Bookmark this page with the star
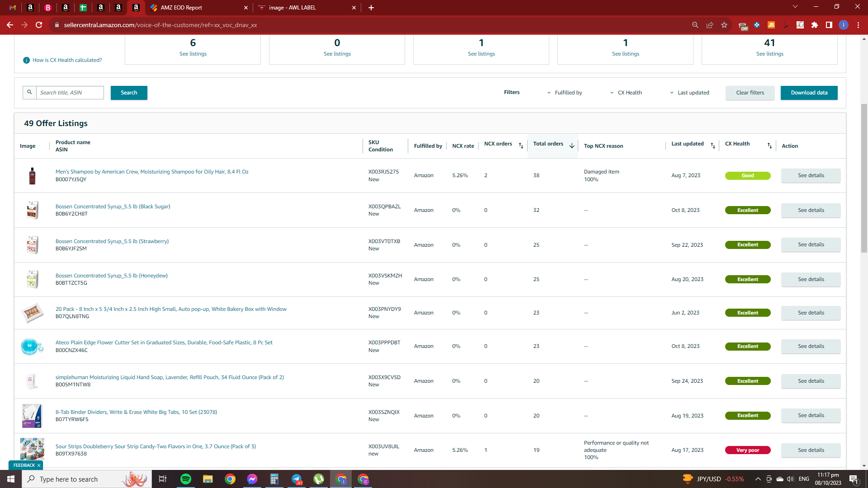The height and width of the screenshot is (488, 868). pyautogui.click(x=724, y=25)
